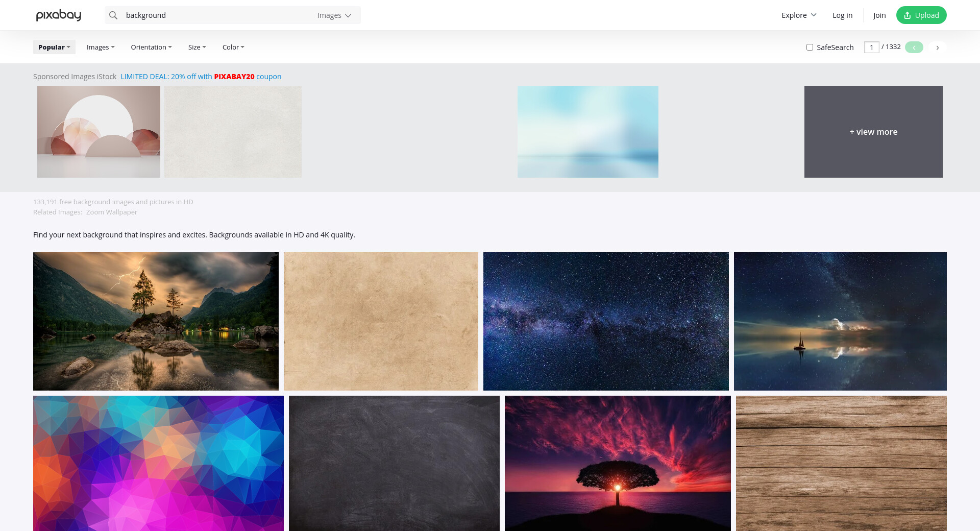Enable the SafeSearch checkbox

tap(810, 47)
